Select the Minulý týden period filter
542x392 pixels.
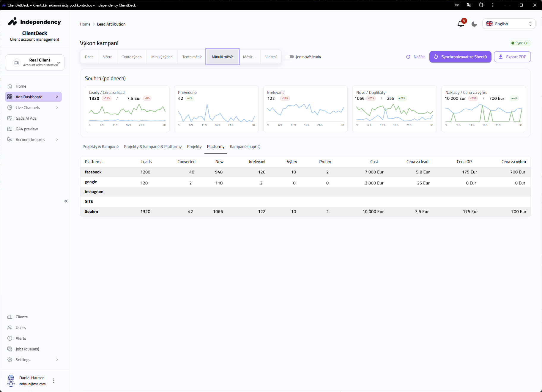point(162,57)
